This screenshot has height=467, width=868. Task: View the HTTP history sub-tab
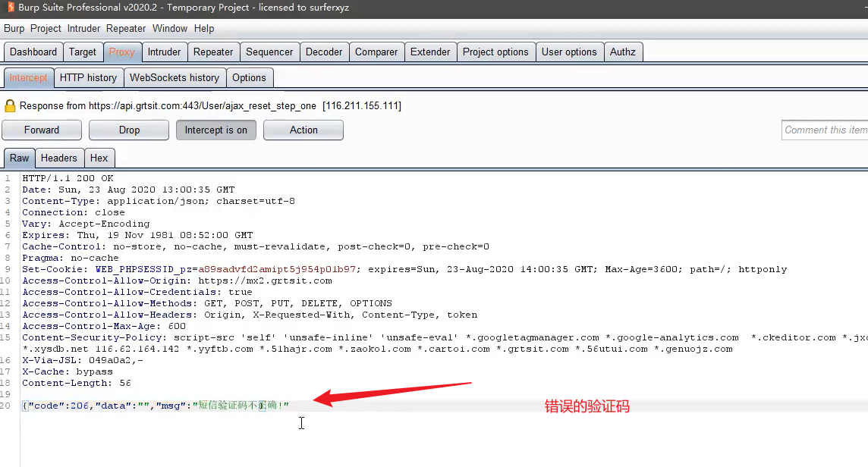coord(88,78)
